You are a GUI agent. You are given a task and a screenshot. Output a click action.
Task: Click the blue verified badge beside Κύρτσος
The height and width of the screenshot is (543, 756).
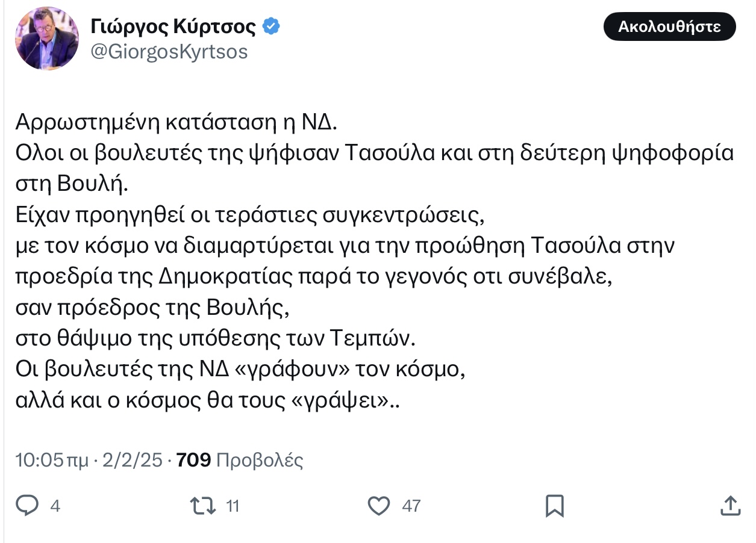pyautogui.click(x=271, y=26)
